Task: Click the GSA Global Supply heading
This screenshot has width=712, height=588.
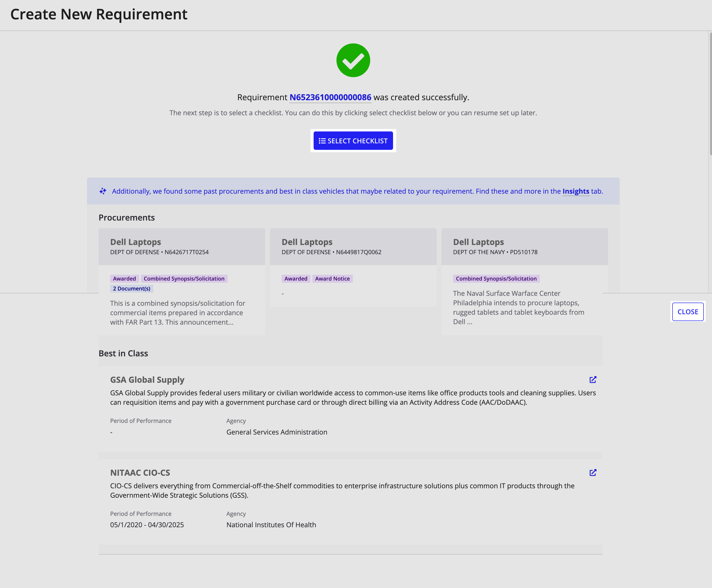Action: [x=147, y=380]
